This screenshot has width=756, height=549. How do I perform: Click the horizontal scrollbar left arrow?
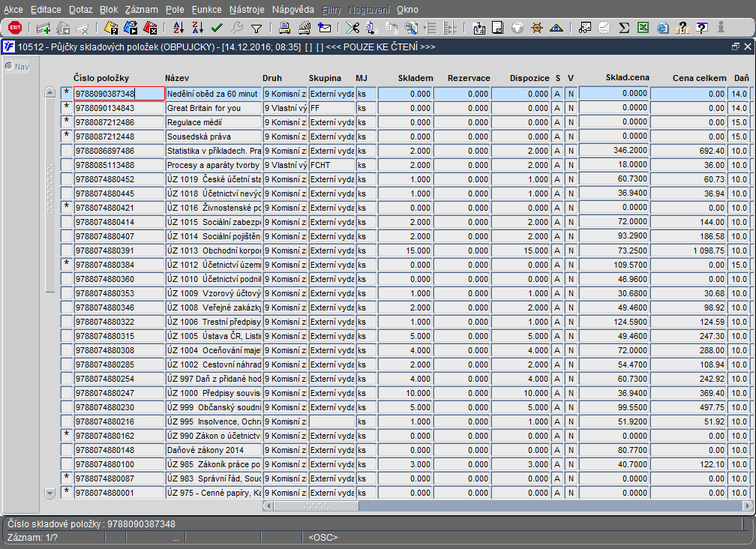pyautogui.click(x=268, y=506)
